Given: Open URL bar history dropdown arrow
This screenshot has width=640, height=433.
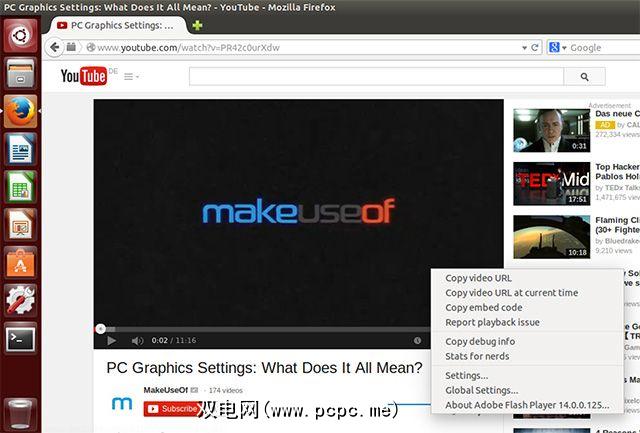Looking at the screenshot, I should point(524,48).
